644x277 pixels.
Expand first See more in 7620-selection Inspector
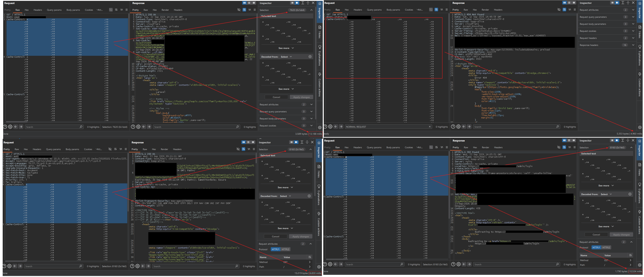point(286,48)
